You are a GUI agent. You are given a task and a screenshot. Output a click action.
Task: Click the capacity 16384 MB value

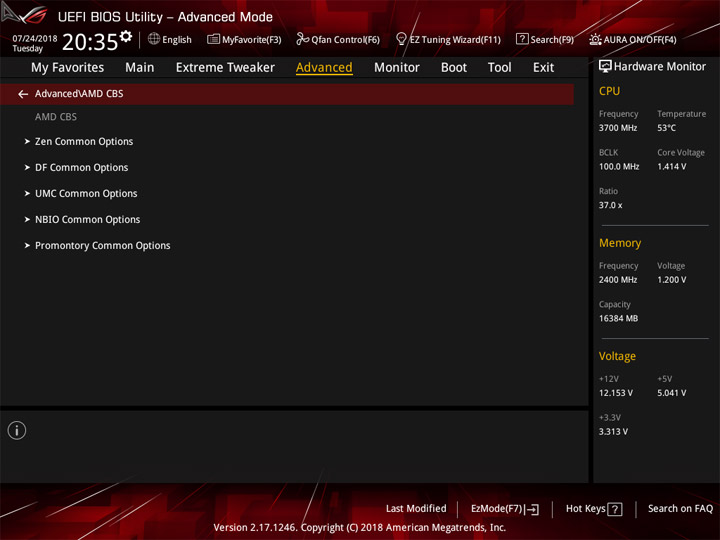(618, 318)
